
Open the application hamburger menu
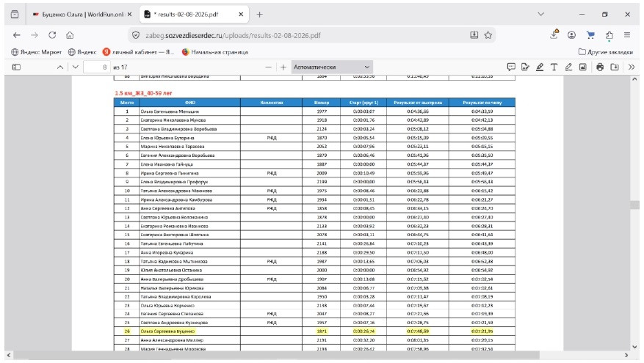pos(627,35)
